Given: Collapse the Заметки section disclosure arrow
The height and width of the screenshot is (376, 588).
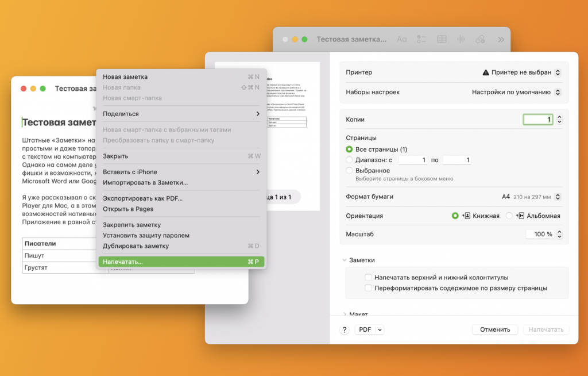Looking at the screenshot, I should pos(345,260).
